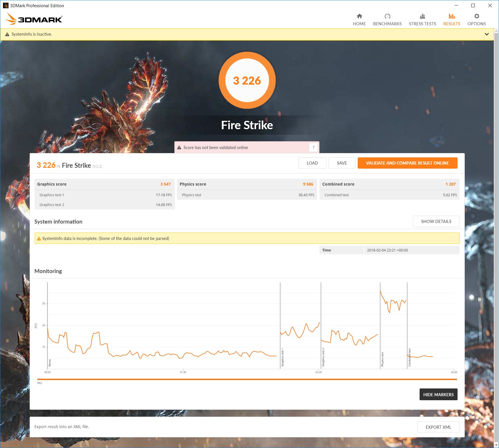Click the Combined test chart marker

pyautogui.click(x=410, y=357)
